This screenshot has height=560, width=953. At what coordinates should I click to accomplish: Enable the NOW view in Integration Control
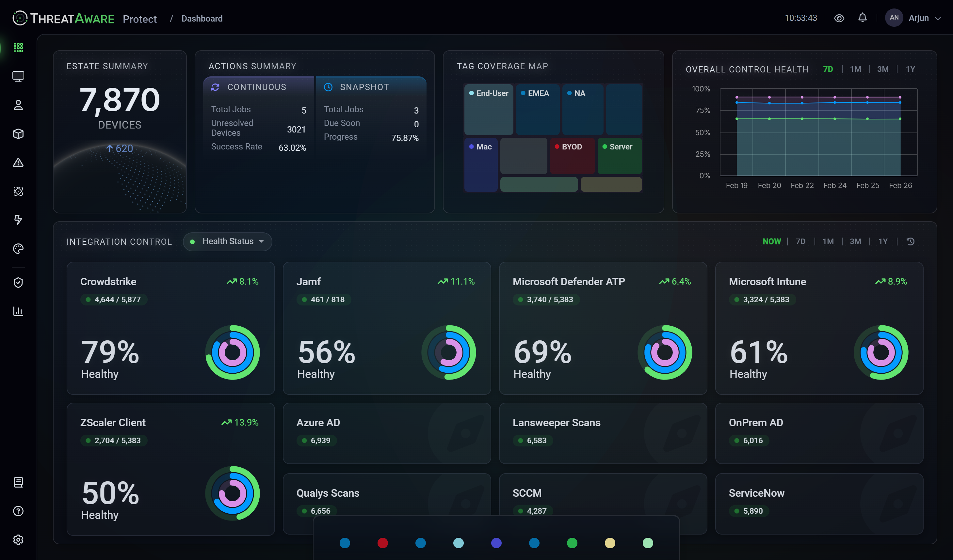point(772,241)
